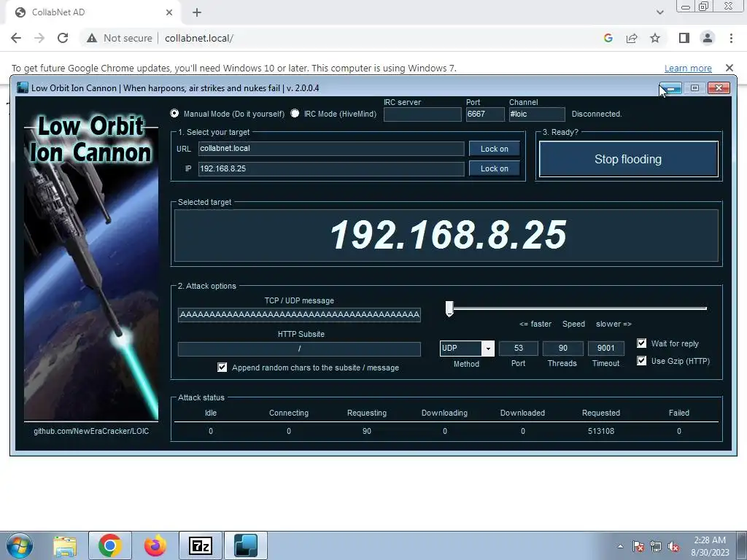
Task: Click the Threads field 90
Action: coord(562,348)
